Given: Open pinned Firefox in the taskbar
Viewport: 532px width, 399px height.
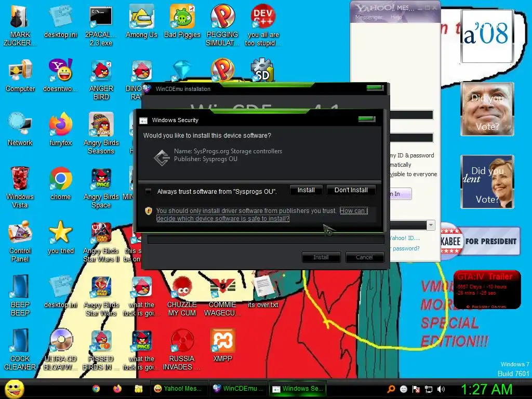Looking at the screenshot, I should click(117, 389).
